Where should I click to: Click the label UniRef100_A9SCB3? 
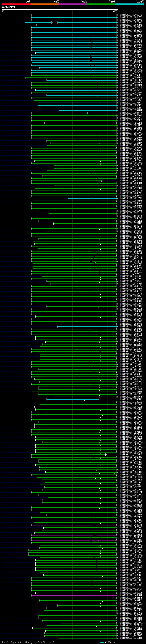tap(131, 123)
